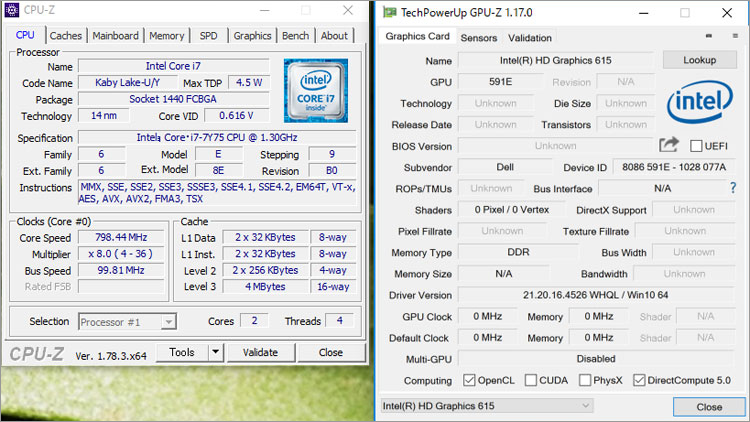Click the Level 2 cache value 2 x 256 KBytes
The image size is (750, 422).
tap(265, 270)
